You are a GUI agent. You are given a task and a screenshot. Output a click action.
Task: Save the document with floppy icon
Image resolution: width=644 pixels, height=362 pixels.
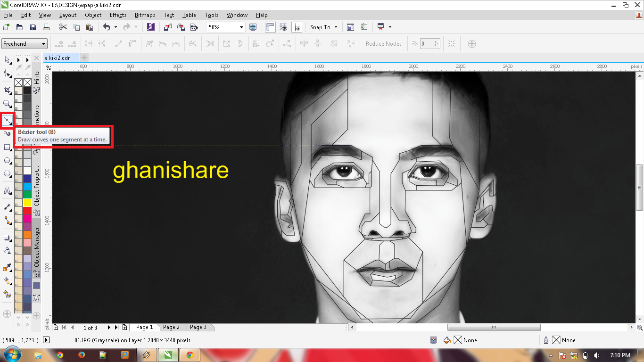coord(33,27)
